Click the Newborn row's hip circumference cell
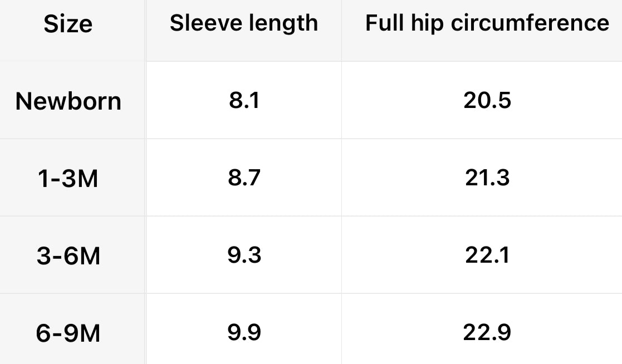Image resolution: width=622 pixels, height=364 pixels. [487, 101]
